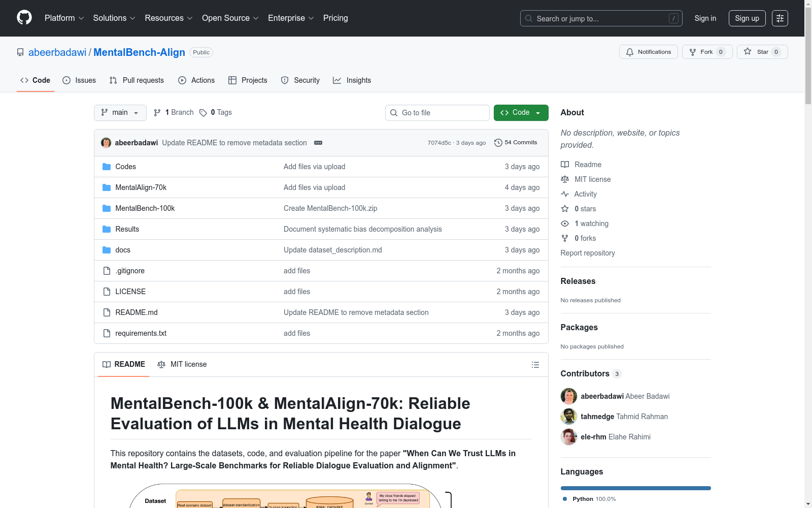Switch to the Insights tab
Image resolution: width=812 pixels, height=508 pixels.
[x=352, y=80]
